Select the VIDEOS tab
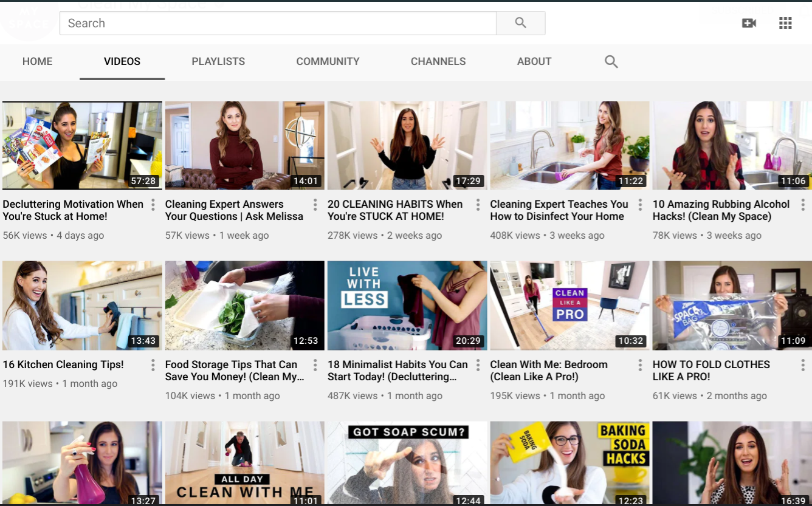812x506 pixels. (122, 61)
